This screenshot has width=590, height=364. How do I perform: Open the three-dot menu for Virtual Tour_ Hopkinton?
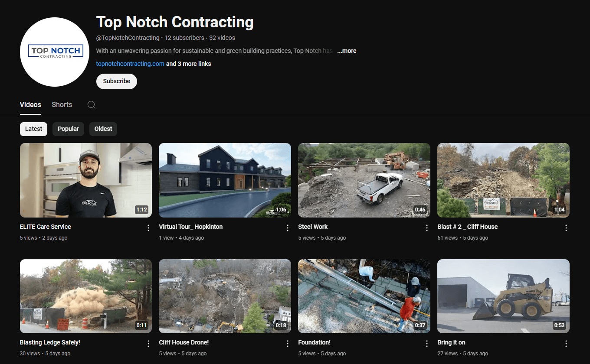tap(288, 228)
